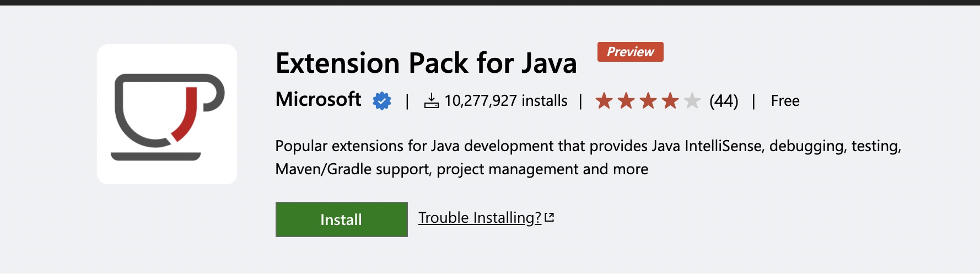Click the 10,277,927 installs text
980x279 pixels.
(x=505, y=101)
